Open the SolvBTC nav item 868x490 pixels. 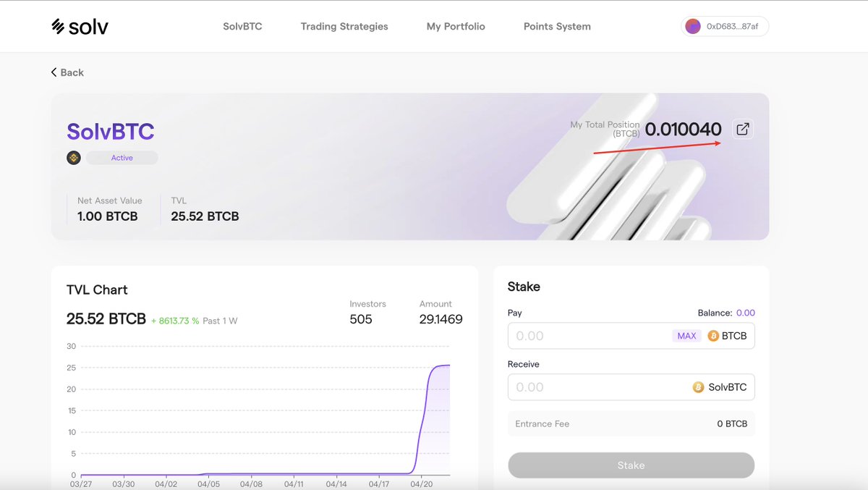click(x=242, y=27)
